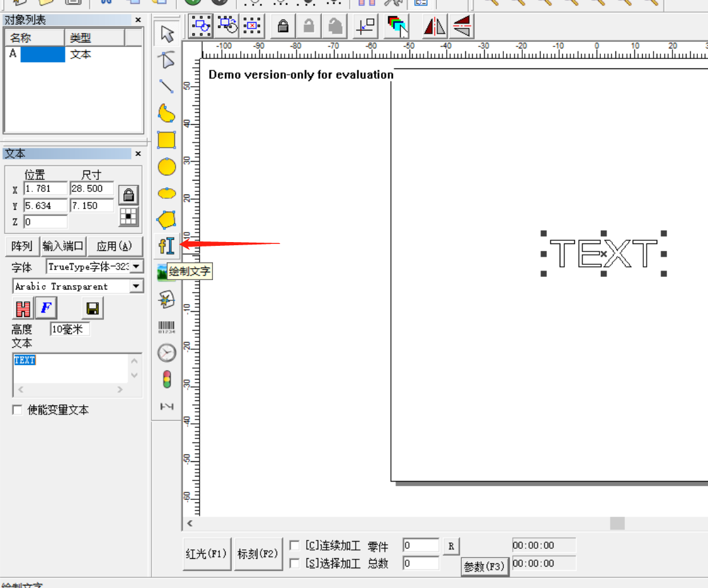Open font settings with blue F icon
This screenshot has width=708, height=588.
coord(46,308)
